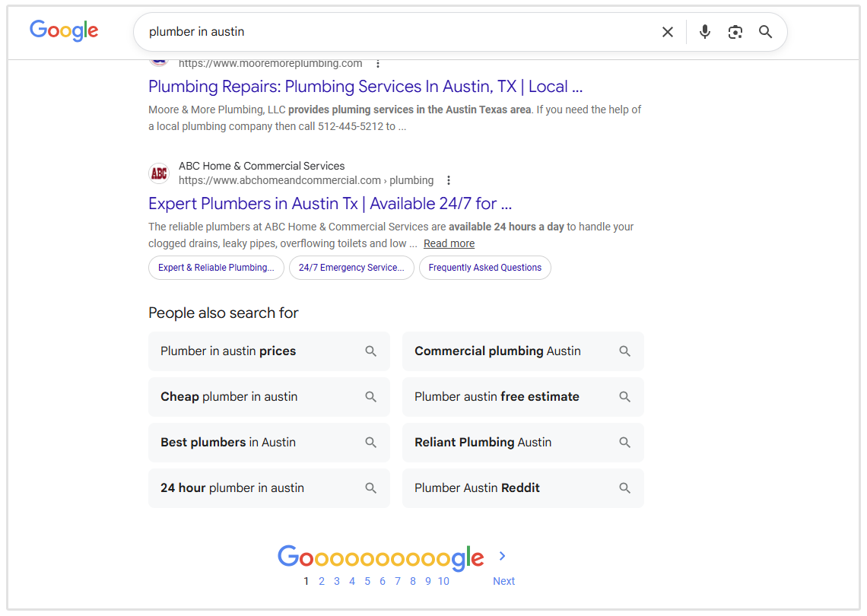Viewport: 867px width, 616px height.
Task: Start voice search with microphone icon
Action: click(x=705, y=32)
